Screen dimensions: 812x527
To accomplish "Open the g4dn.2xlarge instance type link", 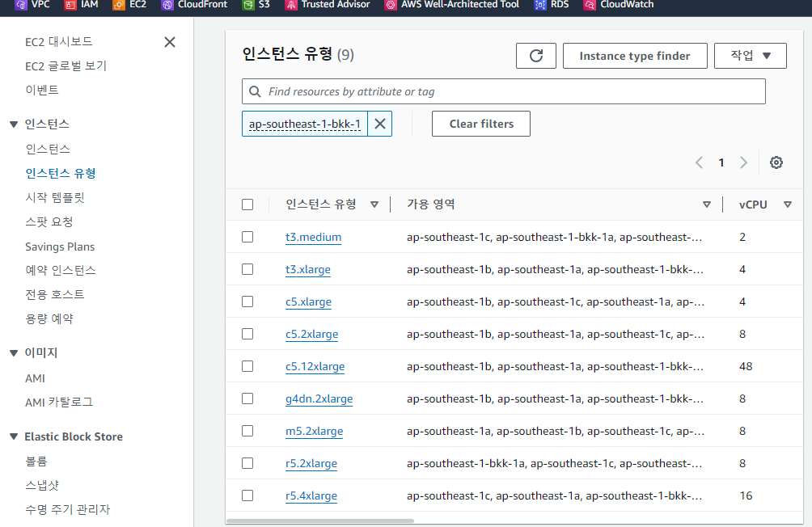I will click(x=319, y=398).
